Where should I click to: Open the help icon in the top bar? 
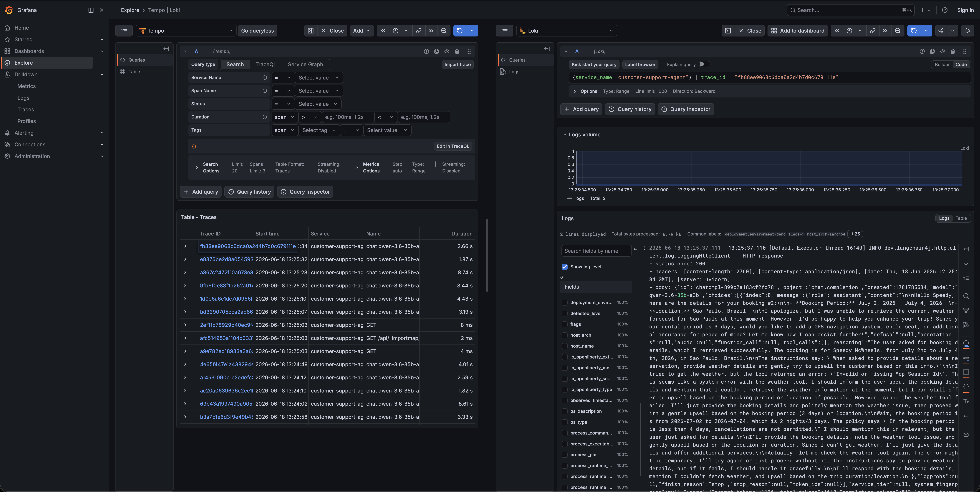coord(945,10)
